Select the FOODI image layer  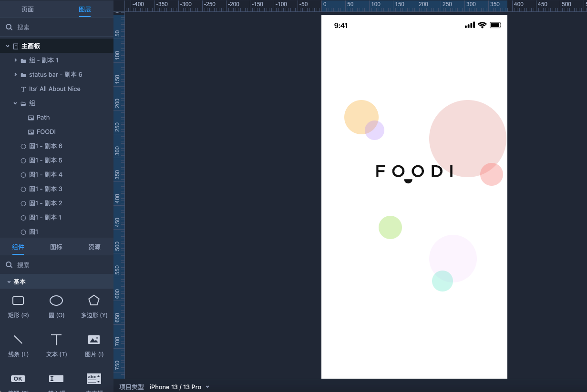[46, 132]
